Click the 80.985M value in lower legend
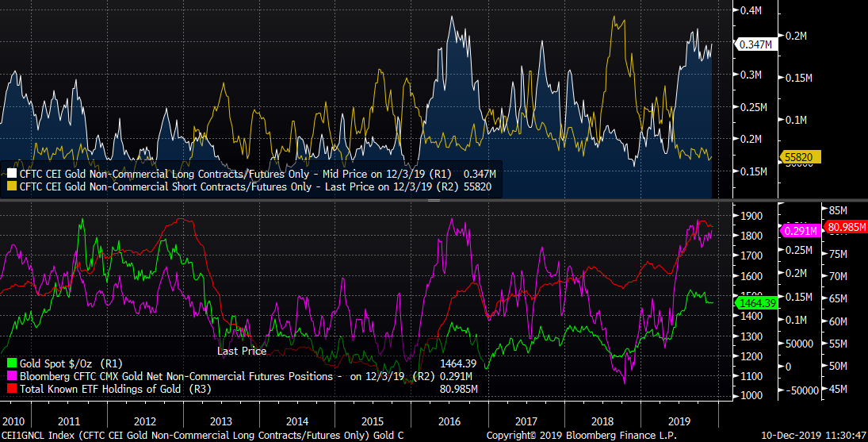 pyautogui.click(x=459, y=390)
